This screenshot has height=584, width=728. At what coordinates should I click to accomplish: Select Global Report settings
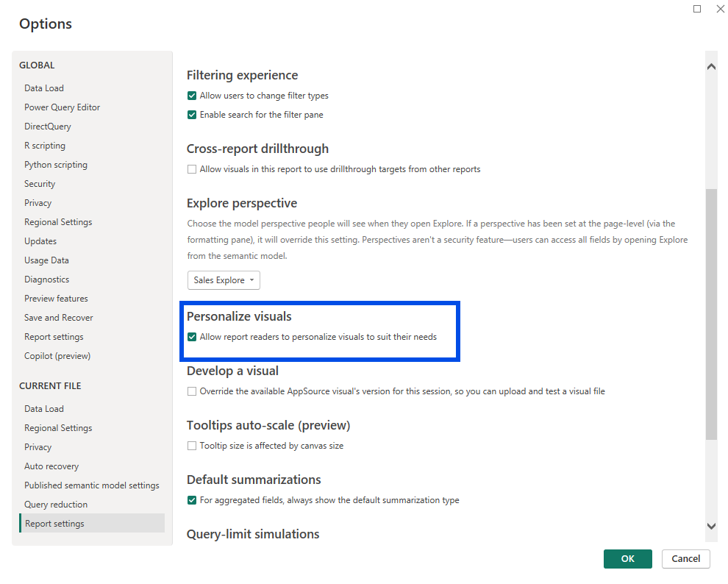point(54,337)
